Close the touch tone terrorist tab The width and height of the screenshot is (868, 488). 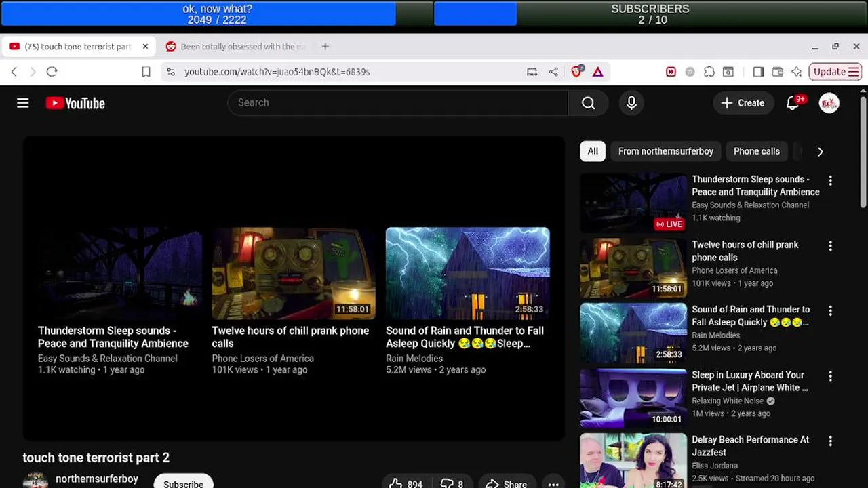pos(145,47)
